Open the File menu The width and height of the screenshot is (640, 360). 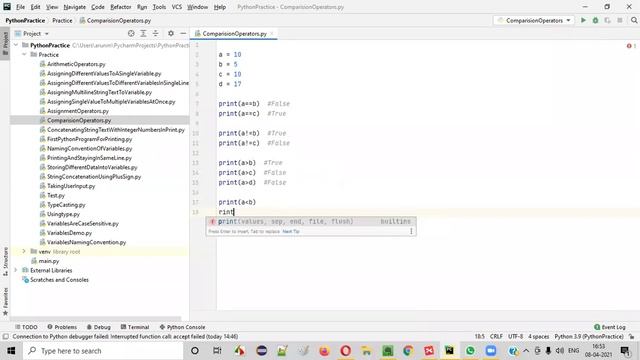click(x=20, y=7)
